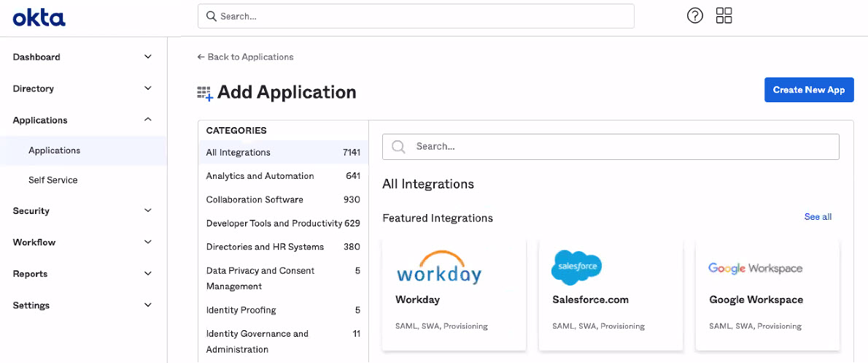868x363 pixels.
Task: Click the Create New App button
Action: pos(809,90)
